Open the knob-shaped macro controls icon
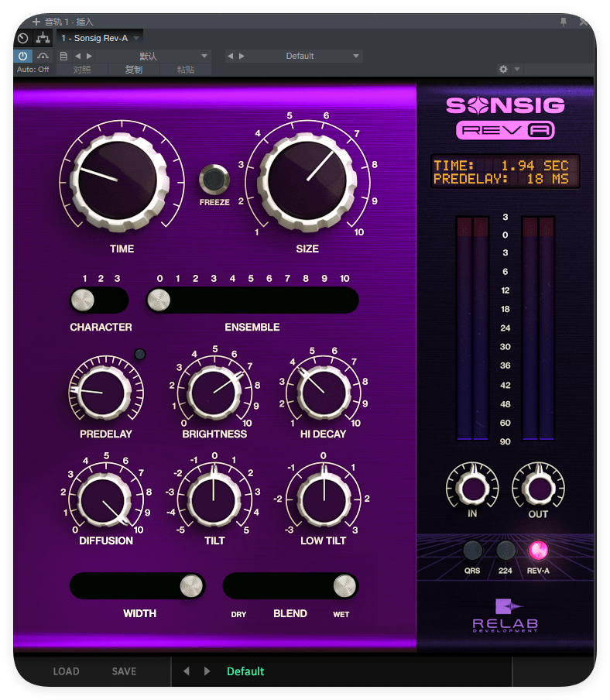Viewport: 610px width, 700px height. pyautogui.click(x=23, y=39)
